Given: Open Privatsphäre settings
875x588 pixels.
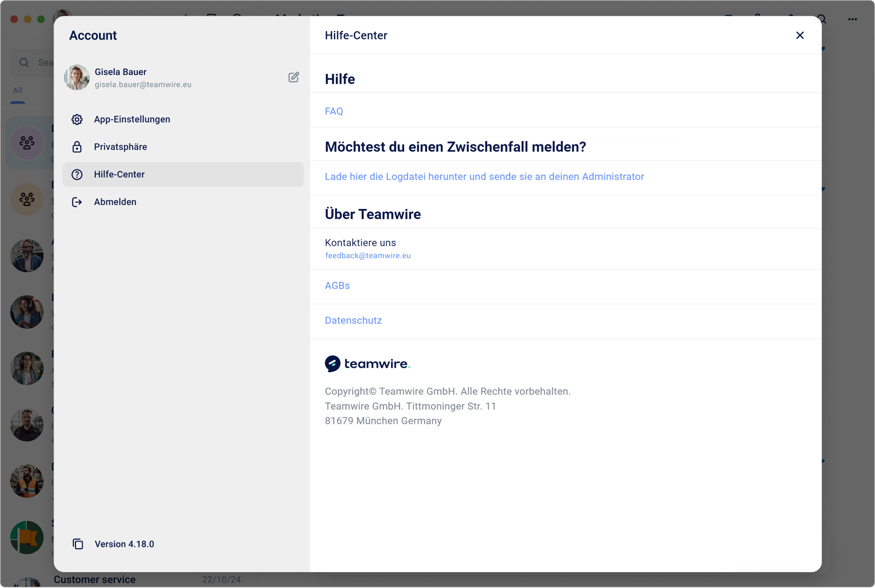Looking at the screenshot, I should click(x=183, y=147).
